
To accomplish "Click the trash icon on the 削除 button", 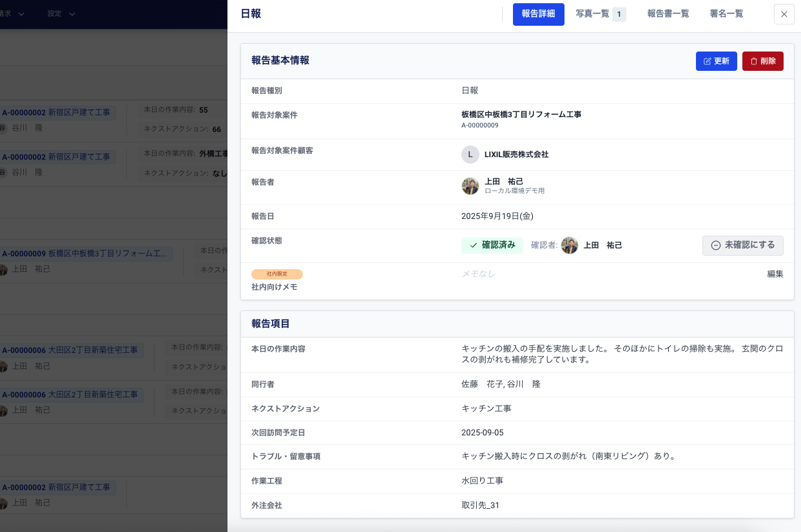I will [x=754, y=61].
